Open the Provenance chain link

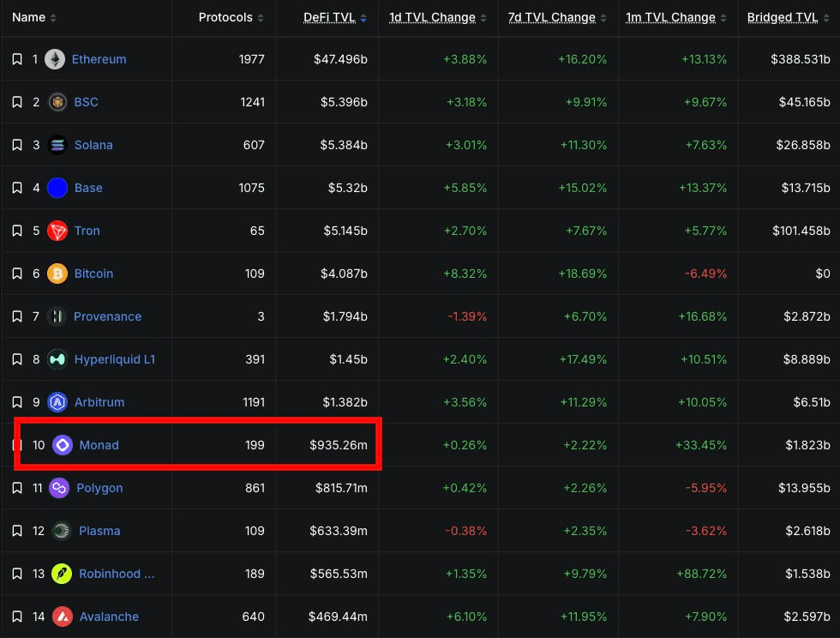click(108, 316)
